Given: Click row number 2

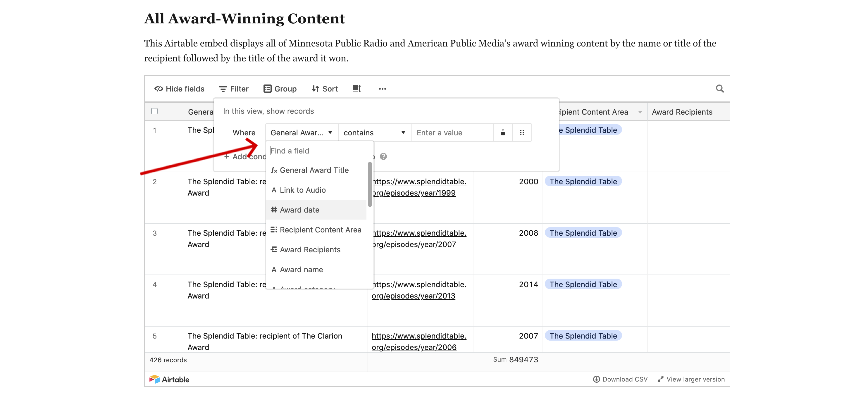Looking at the screenshot, I should (x=155, y=182).
